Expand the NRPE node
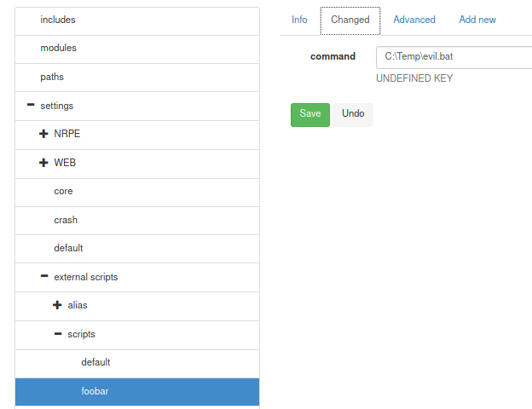This screenshot has height=409, width=532. (44, 135)
